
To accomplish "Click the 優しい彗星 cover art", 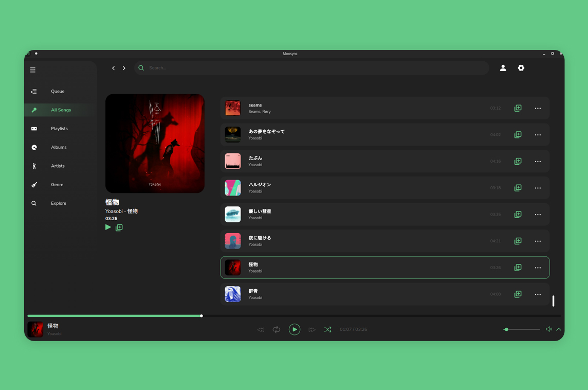I will (x=232, y=215).
